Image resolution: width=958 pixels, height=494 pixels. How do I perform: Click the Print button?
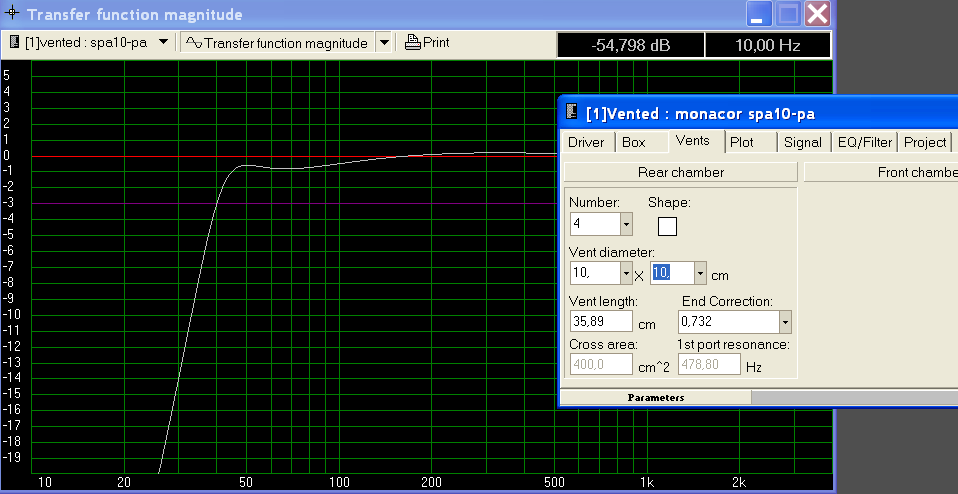[x=428, y=43]
